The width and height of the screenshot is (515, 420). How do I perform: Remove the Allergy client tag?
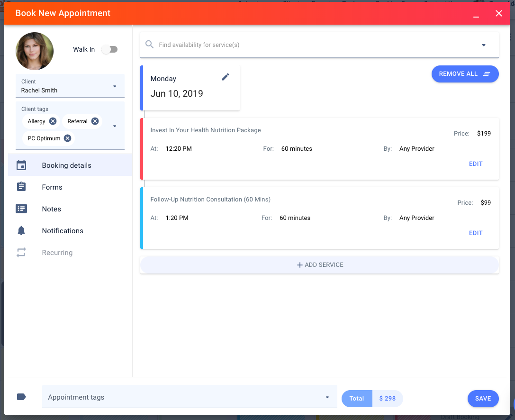[53, 121]
